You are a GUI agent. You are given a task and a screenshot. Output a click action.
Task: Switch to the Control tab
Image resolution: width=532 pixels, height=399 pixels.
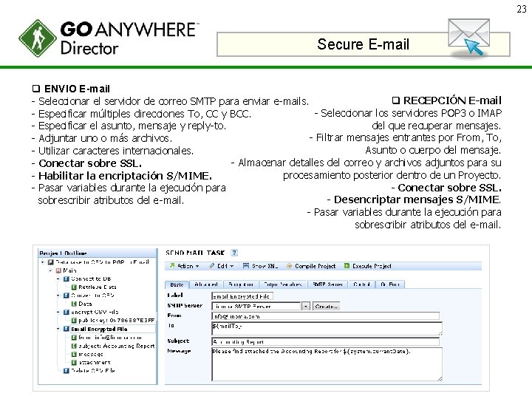(x=361, y=284)
